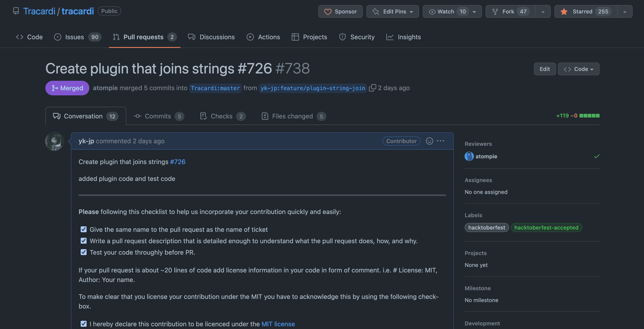The width and height of the screenshot is (644, 329).
Task: Click the Fork count 47
Action: pyautogui.click(x=523, y=11)
